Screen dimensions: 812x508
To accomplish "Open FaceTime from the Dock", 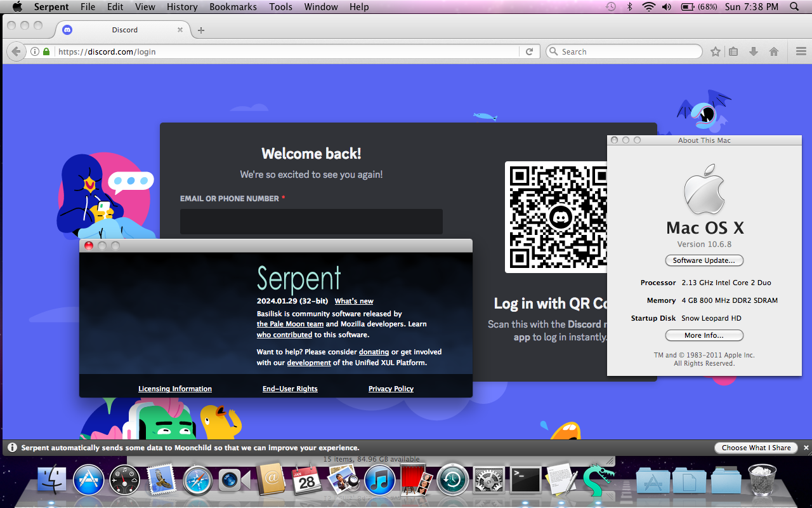I will click(235, 480).
